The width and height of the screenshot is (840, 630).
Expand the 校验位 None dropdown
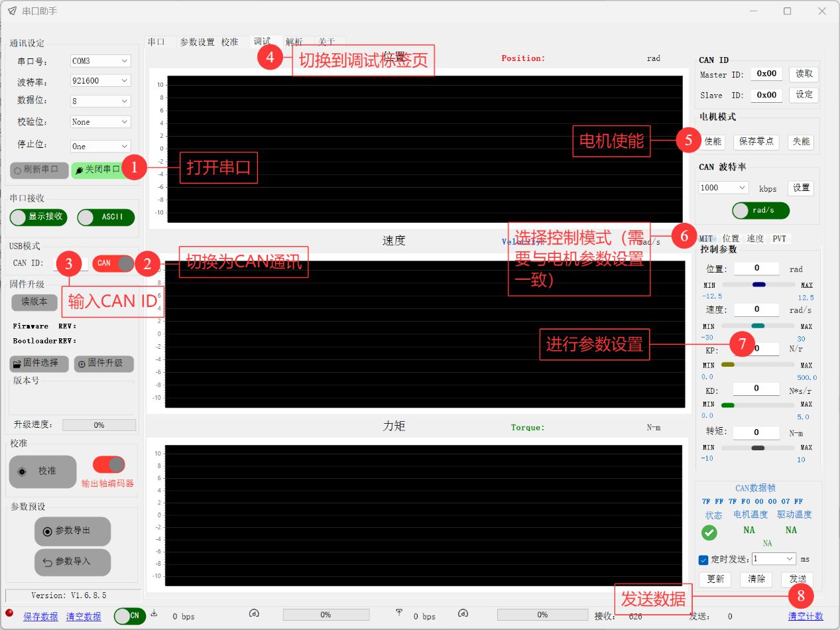pos(101,122)
